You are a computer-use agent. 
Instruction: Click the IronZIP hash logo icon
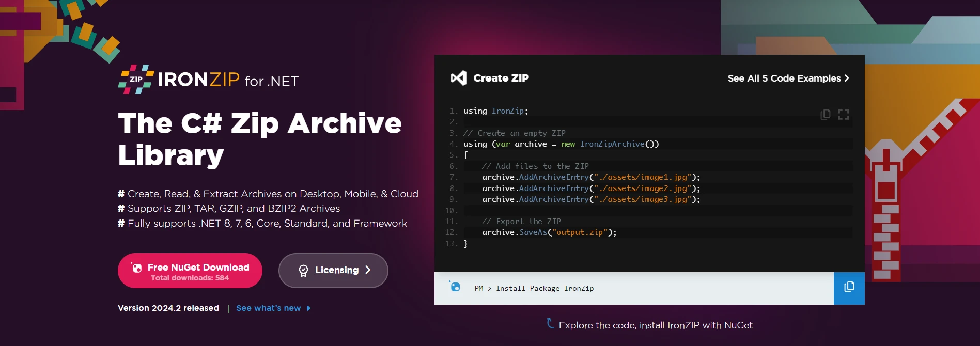pos(136,79)
